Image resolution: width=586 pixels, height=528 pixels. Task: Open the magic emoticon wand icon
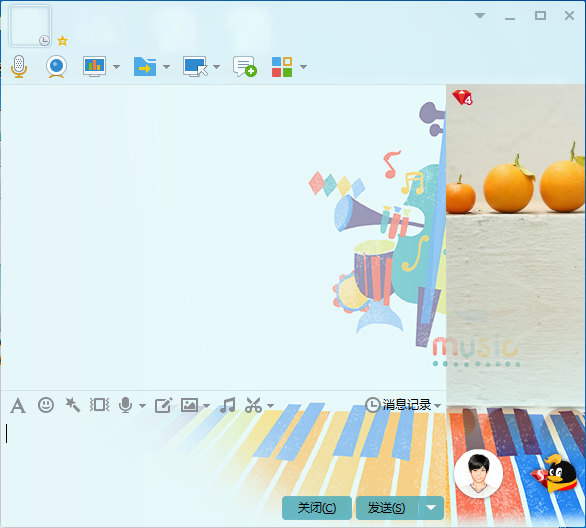coord(73,405)
